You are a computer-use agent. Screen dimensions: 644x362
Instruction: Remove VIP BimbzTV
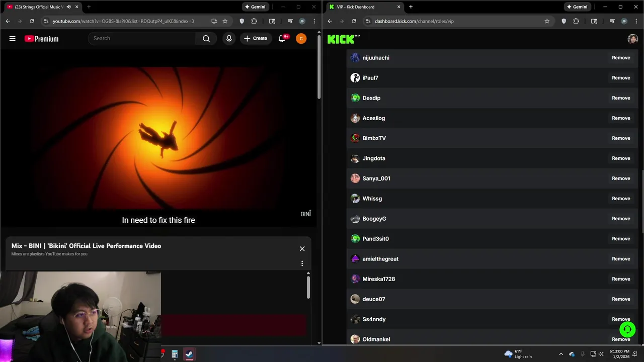[621, 138]
